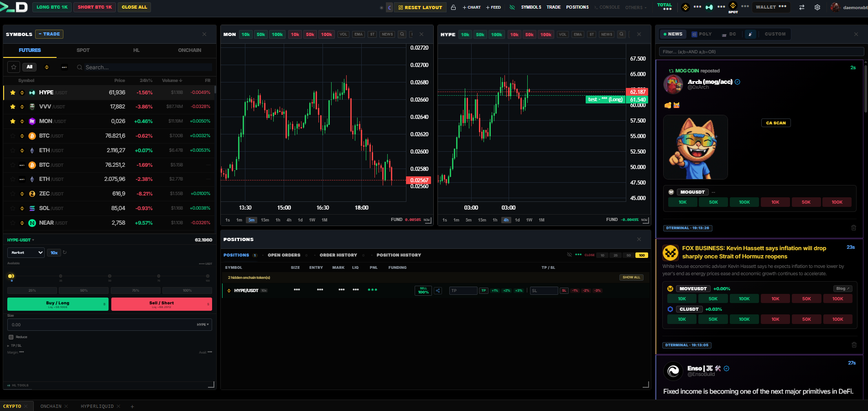The height and width of the screenshot is (411, 868).
Task: Click the transfer arrows icon in top bar
Action: pos(802,7)
